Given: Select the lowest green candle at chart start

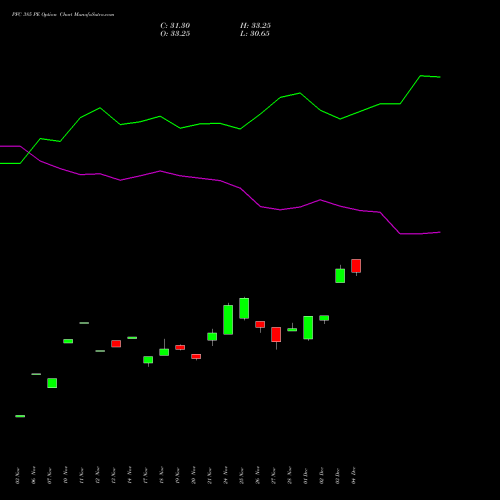Looking at the screenshot, I should tap(20, 416).
